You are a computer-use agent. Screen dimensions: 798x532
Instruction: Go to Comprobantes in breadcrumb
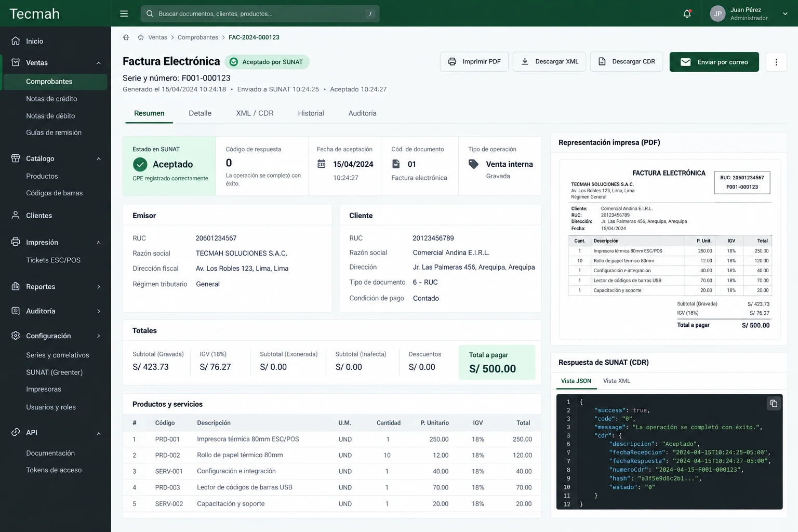[x=198, y=37]
